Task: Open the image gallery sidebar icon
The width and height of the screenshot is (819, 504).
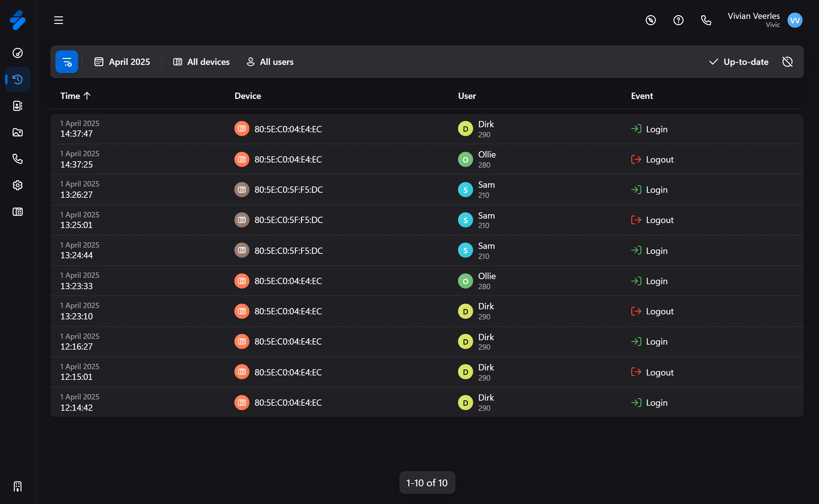Action: tap(17, 132)
